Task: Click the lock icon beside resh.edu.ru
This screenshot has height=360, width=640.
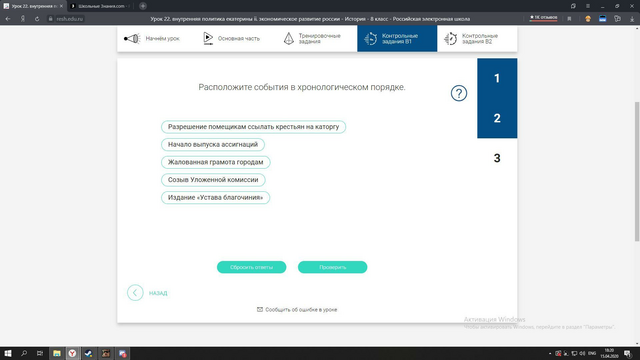Action: tap(51, 19)
